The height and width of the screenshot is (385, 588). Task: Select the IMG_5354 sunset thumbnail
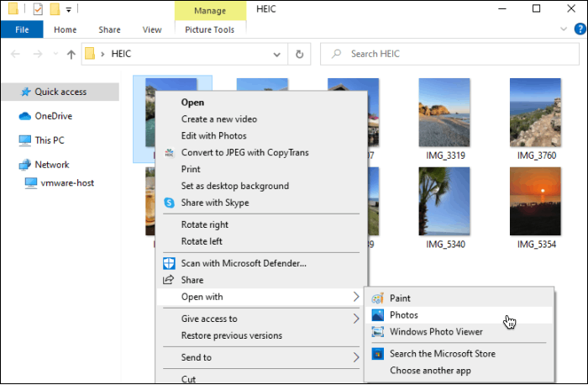pos(536,201)
